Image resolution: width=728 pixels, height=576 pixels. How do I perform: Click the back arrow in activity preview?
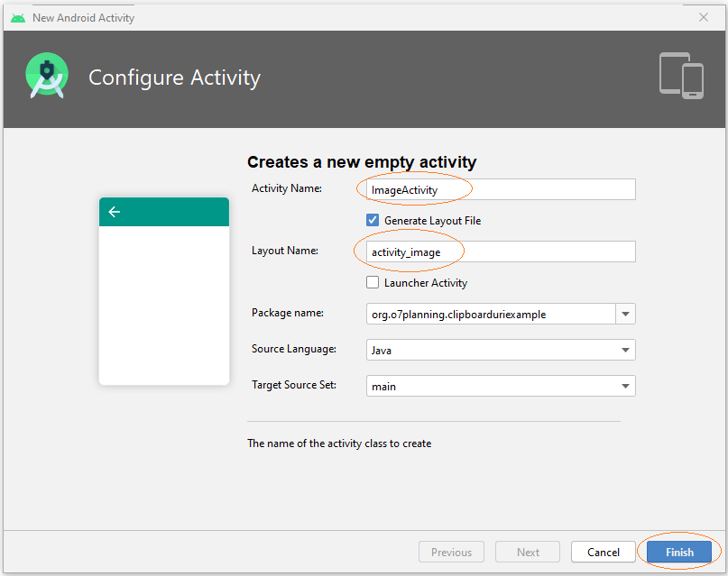pyautogui.click(x=115, y=212)
